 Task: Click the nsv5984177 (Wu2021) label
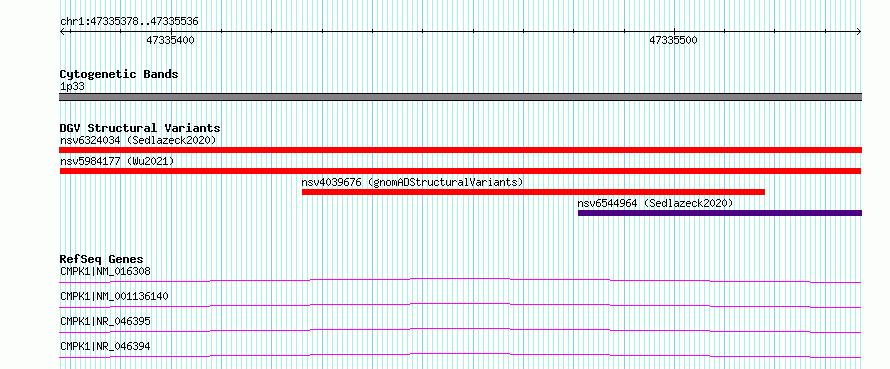pos(117,161)
